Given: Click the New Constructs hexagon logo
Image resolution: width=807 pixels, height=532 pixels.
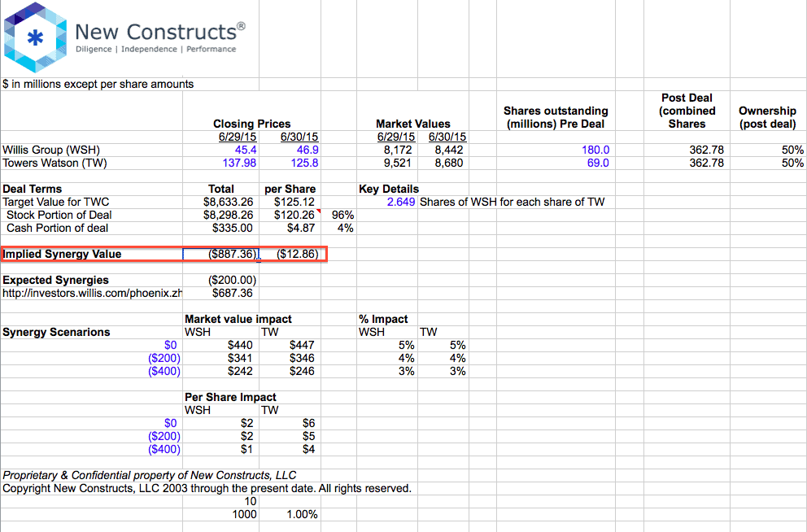Looking at the screenshot, I should pos(35,37).
